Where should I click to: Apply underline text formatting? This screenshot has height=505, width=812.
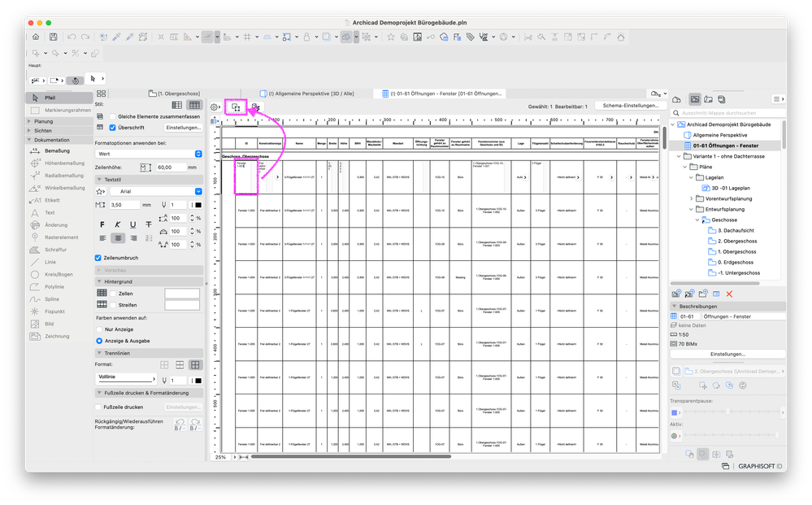pyautogui.click(x=133, y=224)
